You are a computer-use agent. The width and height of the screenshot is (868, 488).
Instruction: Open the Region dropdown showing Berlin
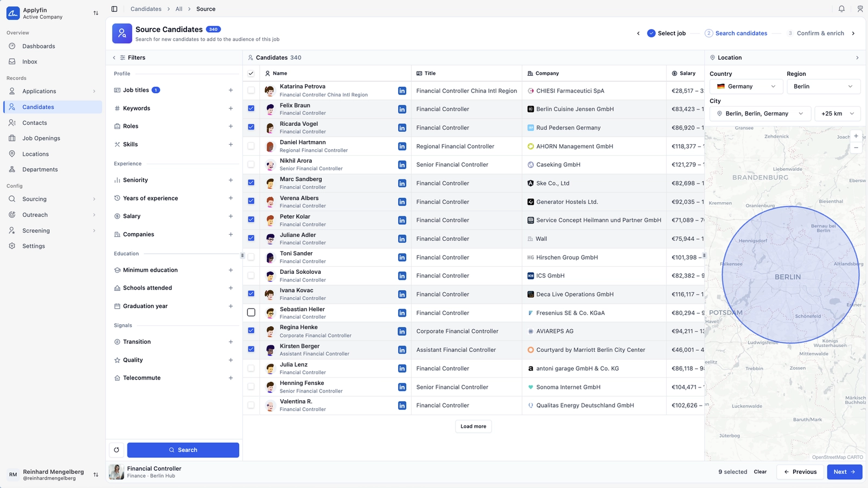824,87
